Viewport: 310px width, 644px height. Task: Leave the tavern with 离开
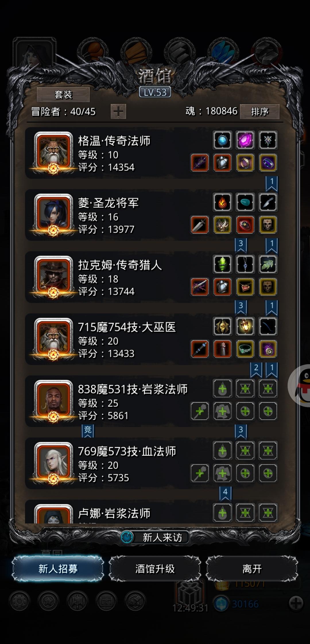(252, 569)
